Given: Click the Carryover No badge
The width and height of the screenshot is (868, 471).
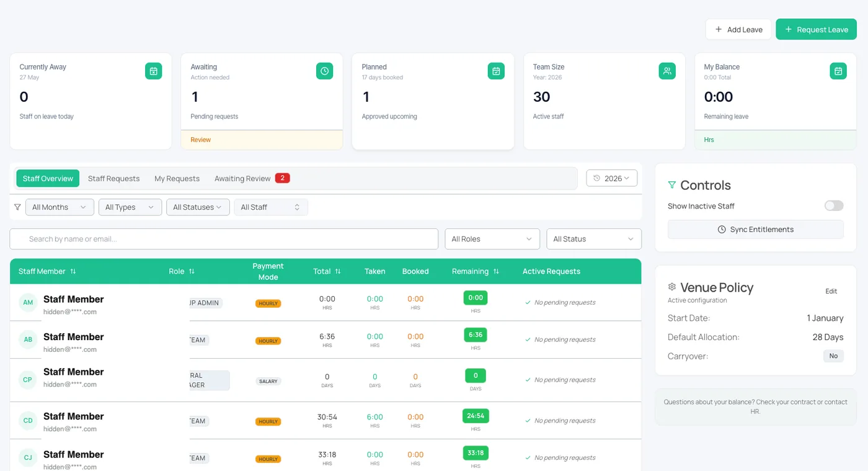Looking at the screenshot, I should click(833, 356).
